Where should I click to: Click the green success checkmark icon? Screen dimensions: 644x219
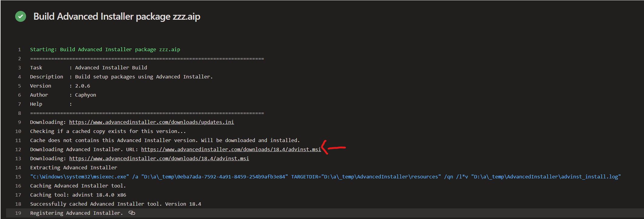[21, 16]
